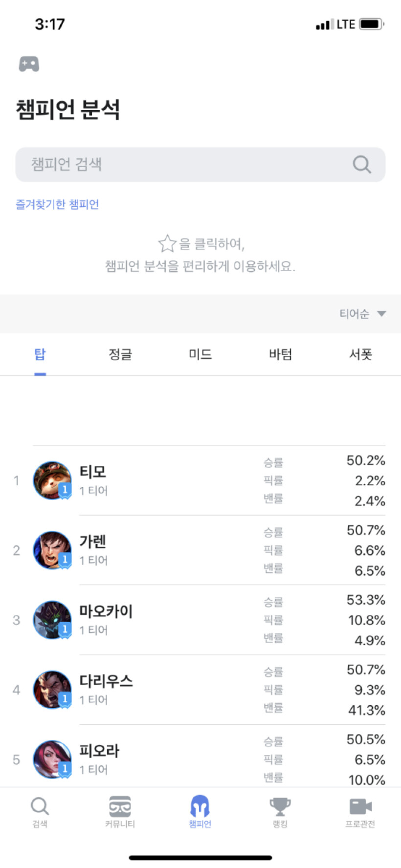Open the 가렌 champion row
Image resolution: width=401 pixels, height=868 pixels.
[200, 550]
